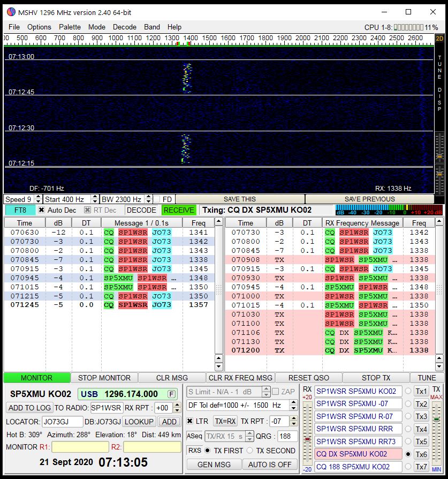Open the Mode menu

point(97,27)
